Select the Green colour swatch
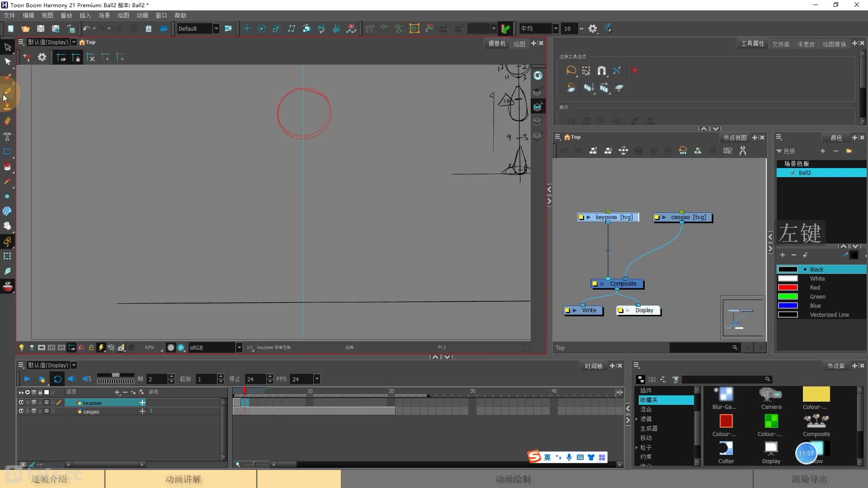The height and width of the screenshot is (488, 868). 788,296
